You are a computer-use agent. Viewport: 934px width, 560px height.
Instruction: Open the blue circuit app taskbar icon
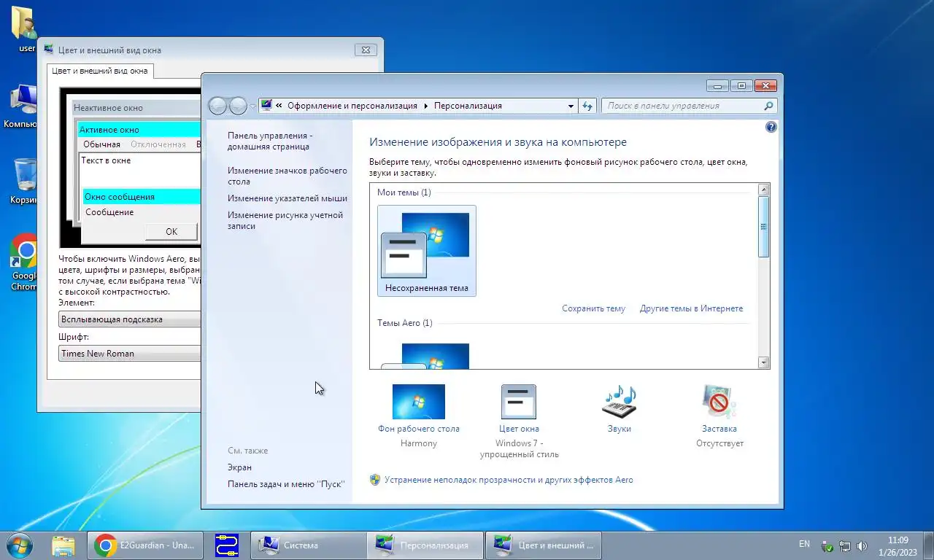tap(227, 545)
